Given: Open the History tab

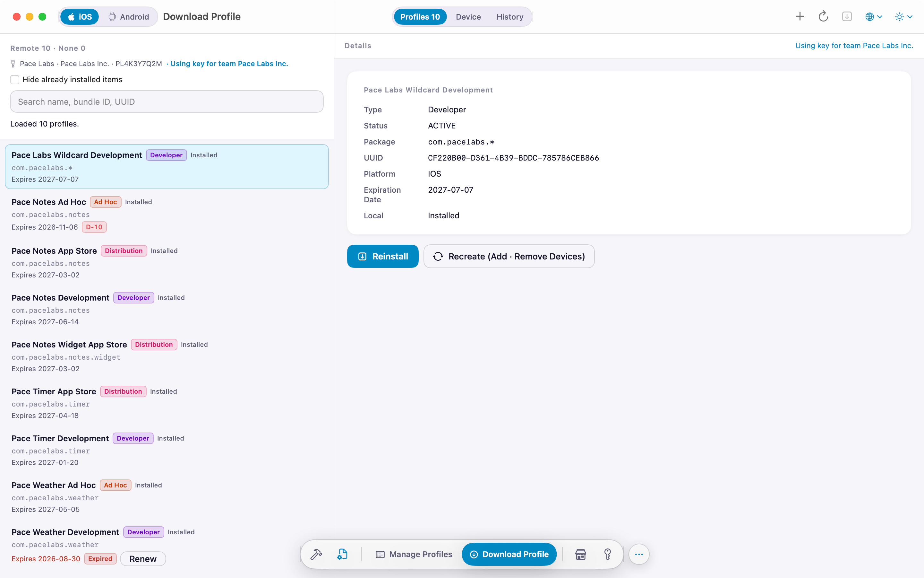Looking at the screenshot, I should (x=510, y=17).
